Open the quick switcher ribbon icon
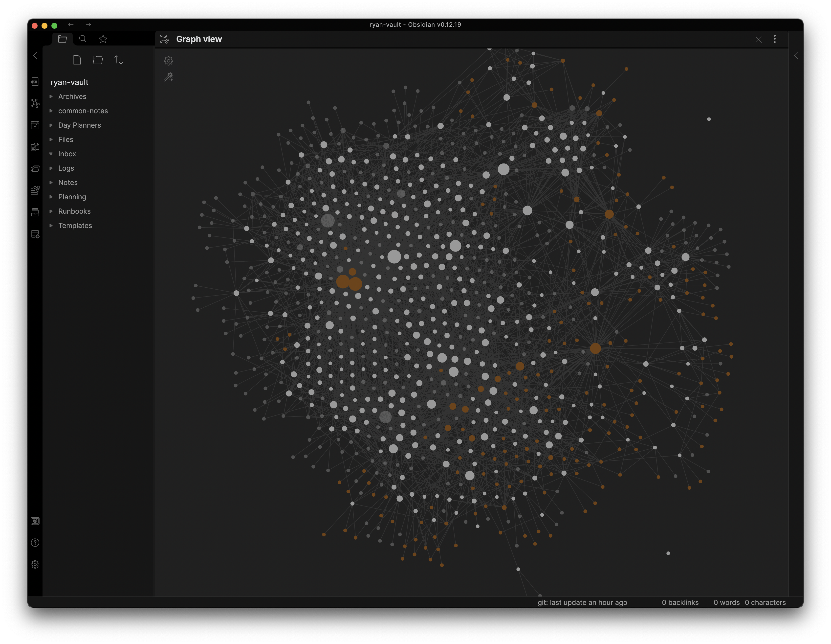The width and height of the screenshot is (831, 644). pos(35,81)
